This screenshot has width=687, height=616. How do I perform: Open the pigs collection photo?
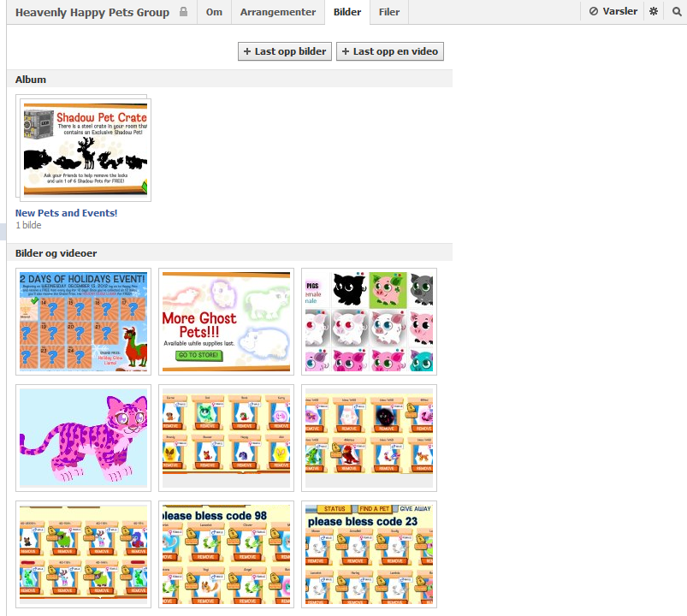pos(369,322)
